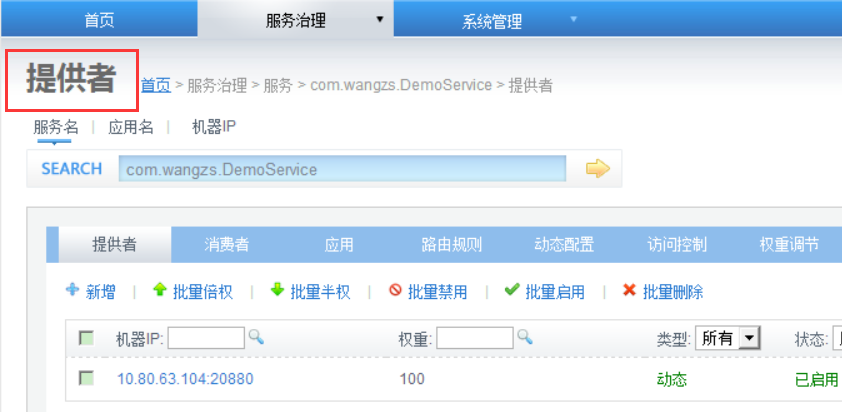Image resolution: width=842 pixels, height=412 pixels.
Task: Open the 服务治理 top navigation menu
Action: (295, 19)
